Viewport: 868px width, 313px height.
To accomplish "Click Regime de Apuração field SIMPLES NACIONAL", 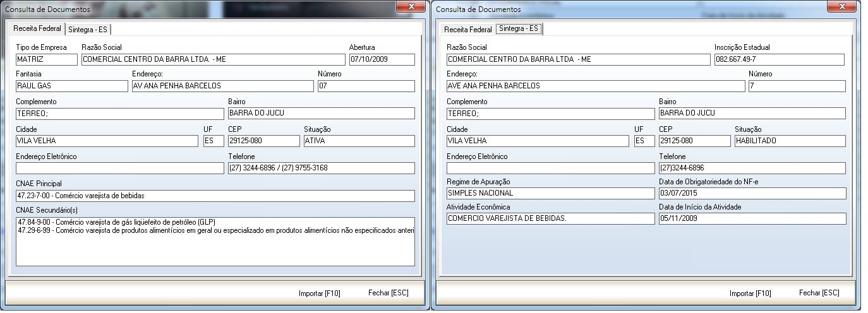I will [x=551, y=193].
